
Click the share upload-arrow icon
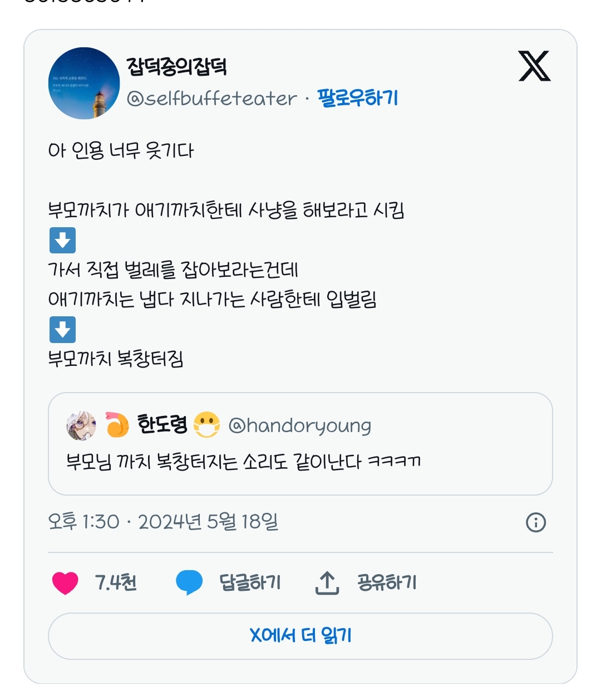pyautogui.click(x=327, y=582)
